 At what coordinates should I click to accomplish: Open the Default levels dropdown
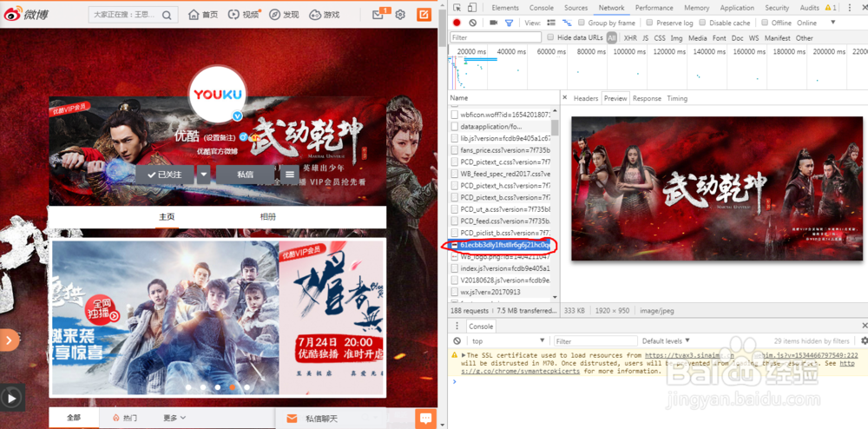tap(666, 341)
